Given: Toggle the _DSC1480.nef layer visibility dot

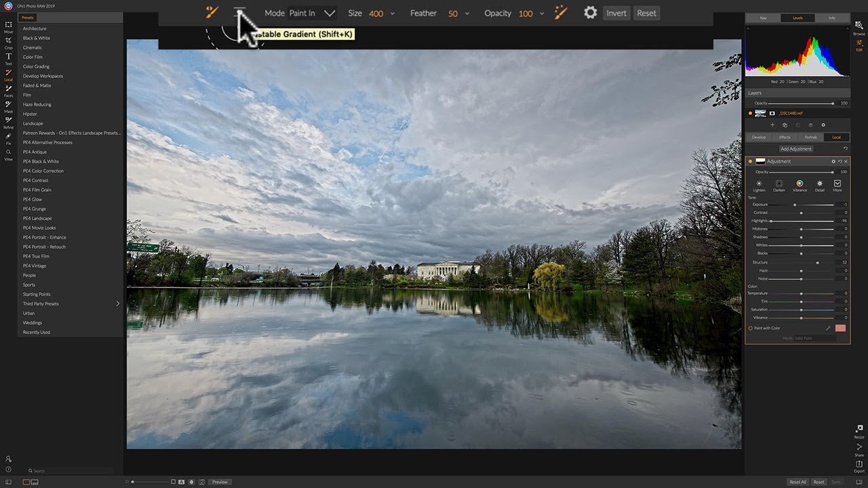Looking at the screenshot, I should click(x=750, y=113).
